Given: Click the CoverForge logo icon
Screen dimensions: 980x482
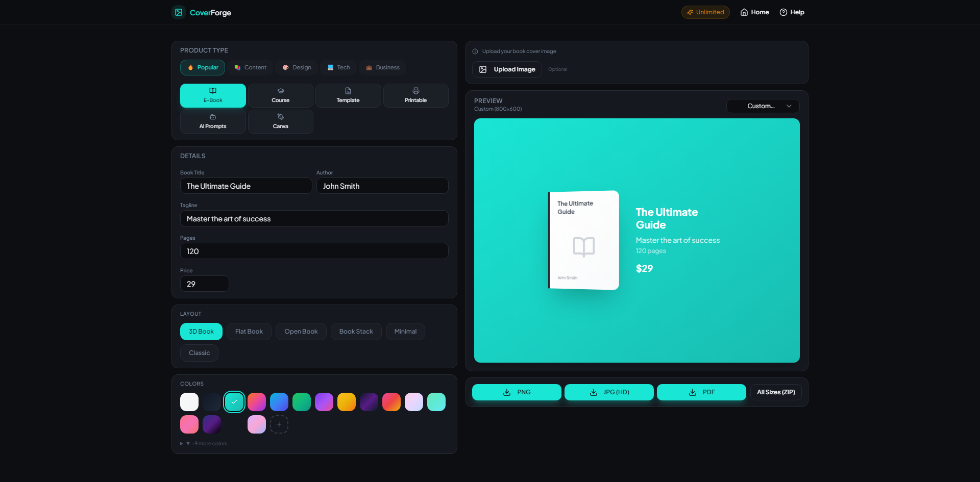Looking at the screenshot, I should 178,12.
